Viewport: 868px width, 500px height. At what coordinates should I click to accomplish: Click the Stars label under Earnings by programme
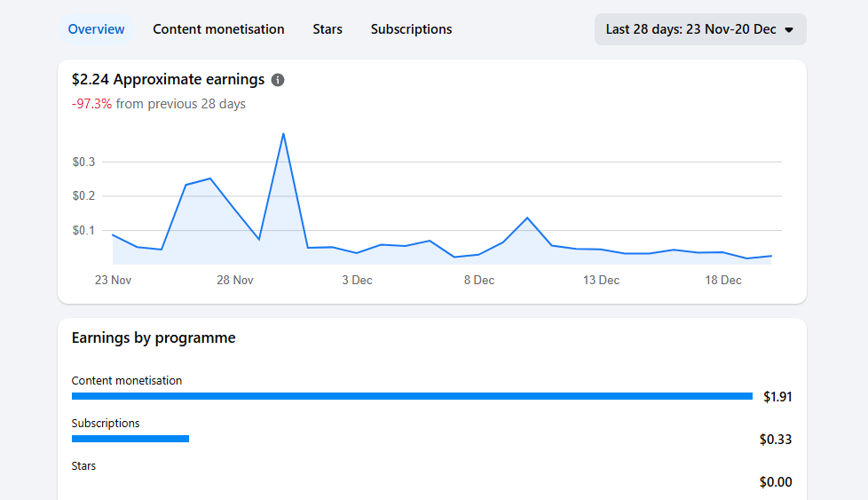click(x=83, y=465)
